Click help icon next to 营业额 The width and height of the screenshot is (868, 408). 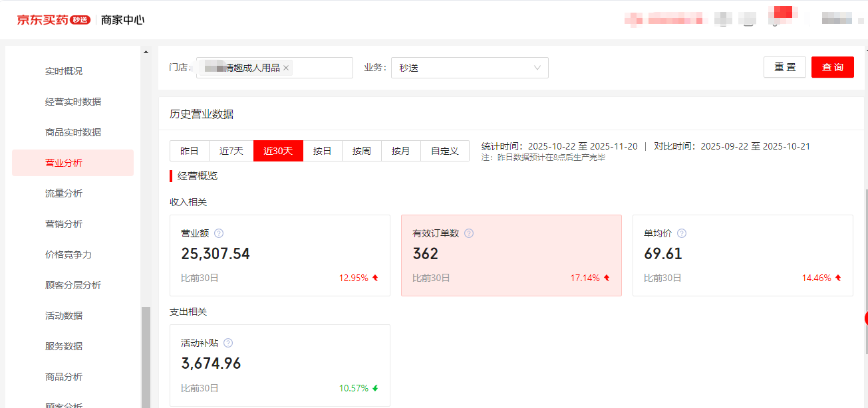(x=219, y=233)
